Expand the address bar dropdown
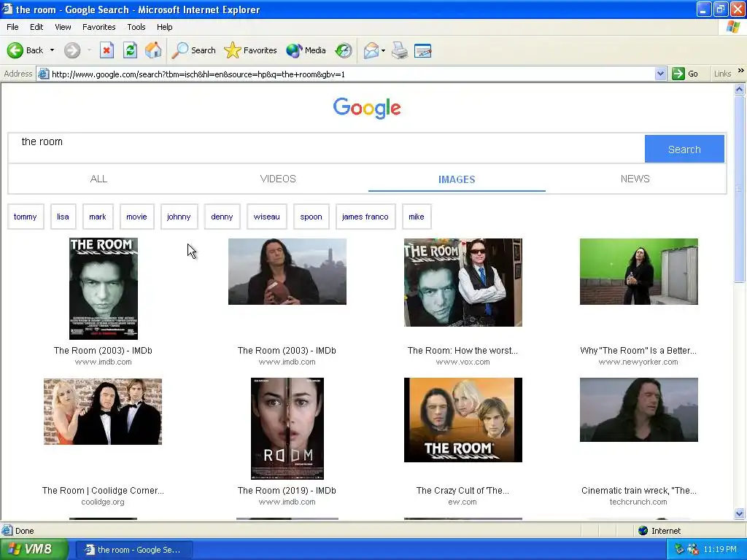 click(x=660, y=74)
